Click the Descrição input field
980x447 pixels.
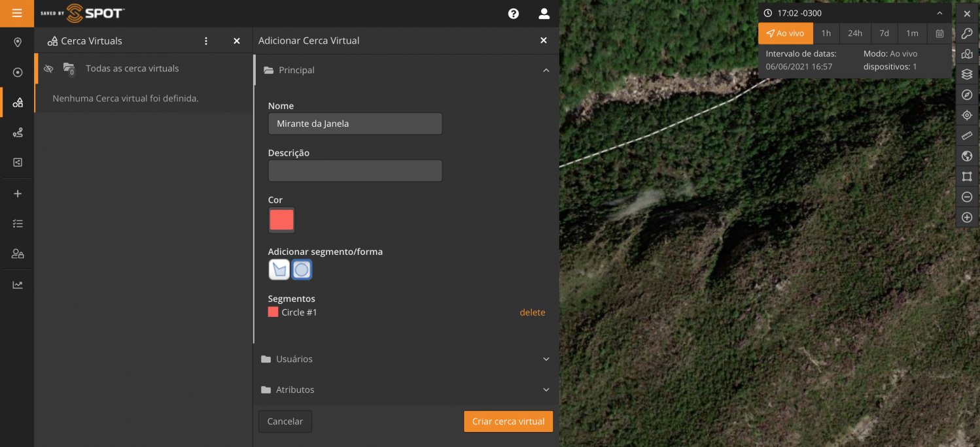(x=355, y=171)
